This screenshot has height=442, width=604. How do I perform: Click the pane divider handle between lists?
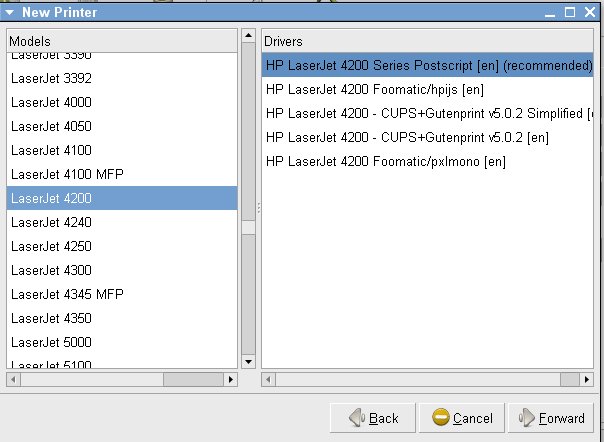[258, 208]
